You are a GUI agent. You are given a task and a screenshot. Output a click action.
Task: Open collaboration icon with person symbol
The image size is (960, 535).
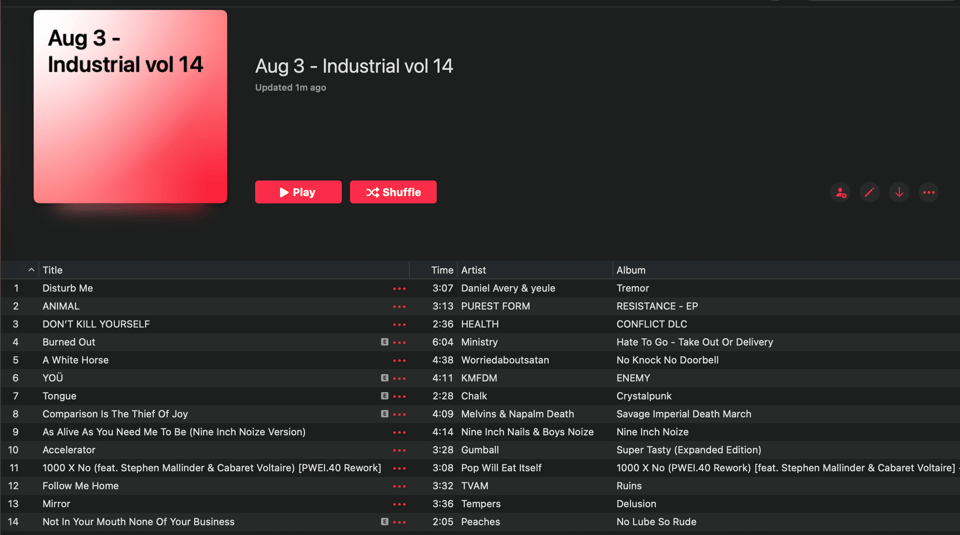tap(840, 192)
